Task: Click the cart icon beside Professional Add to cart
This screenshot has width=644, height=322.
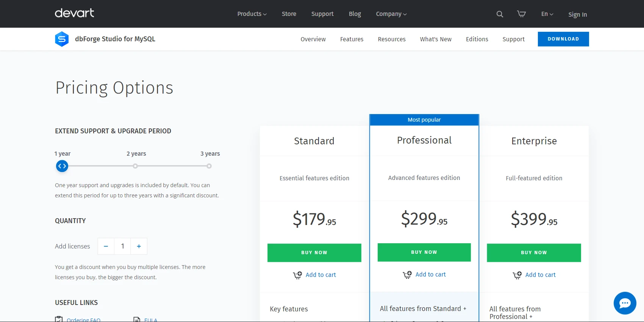Action: (407, 275)
